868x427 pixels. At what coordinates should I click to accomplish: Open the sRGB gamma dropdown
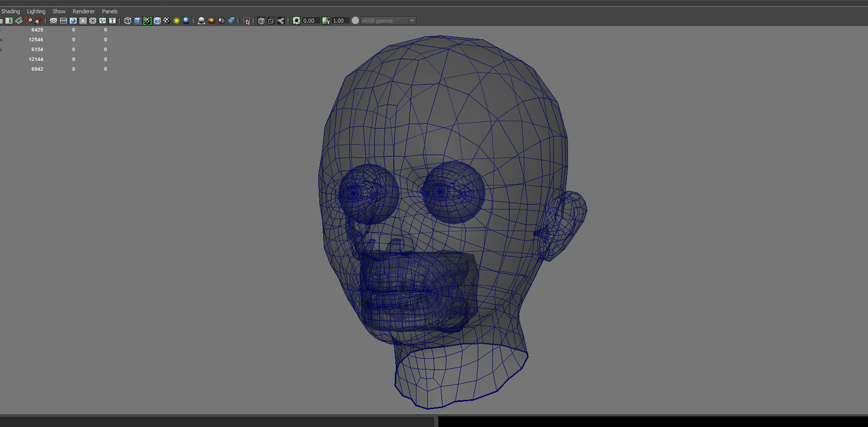point(388,21)
